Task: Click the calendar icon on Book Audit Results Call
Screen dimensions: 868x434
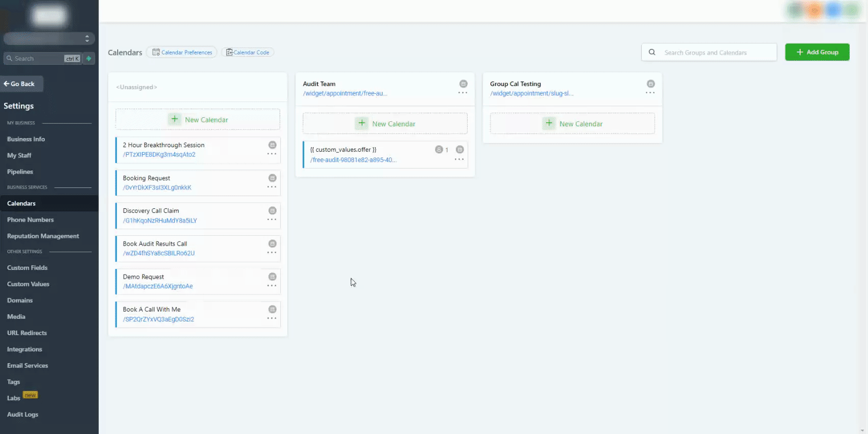Action: coord(273,243)
